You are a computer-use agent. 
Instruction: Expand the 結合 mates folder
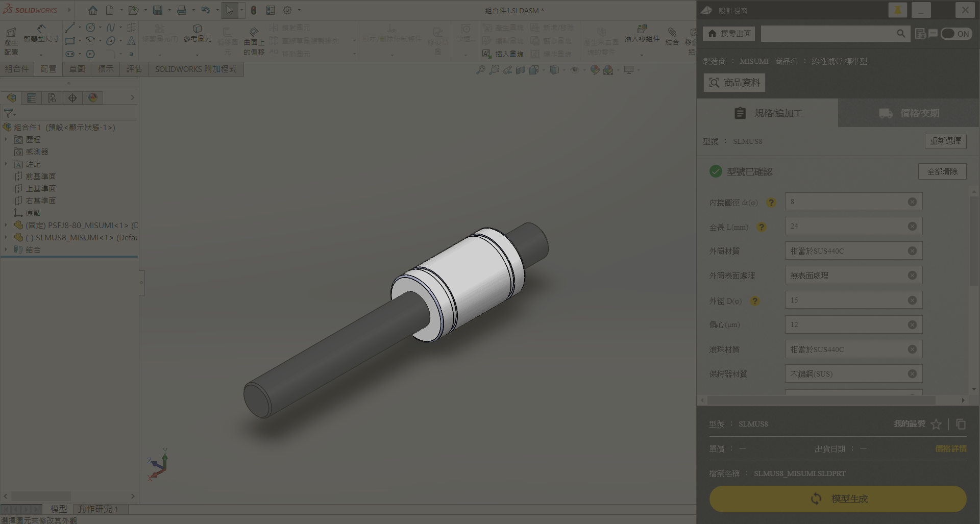click(x=6, y=249)
